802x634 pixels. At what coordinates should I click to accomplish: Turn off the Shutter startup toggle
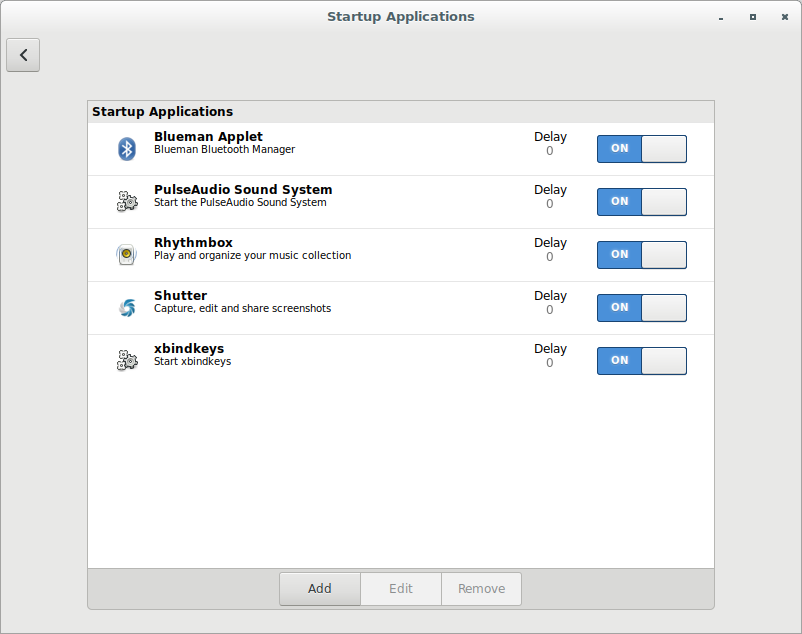[641, 307]
